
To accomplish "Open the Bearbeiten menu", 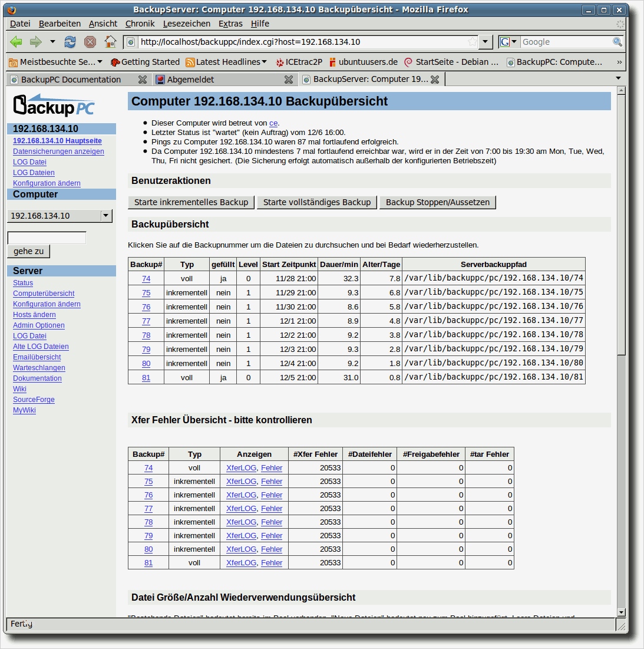I will [60, 24].
